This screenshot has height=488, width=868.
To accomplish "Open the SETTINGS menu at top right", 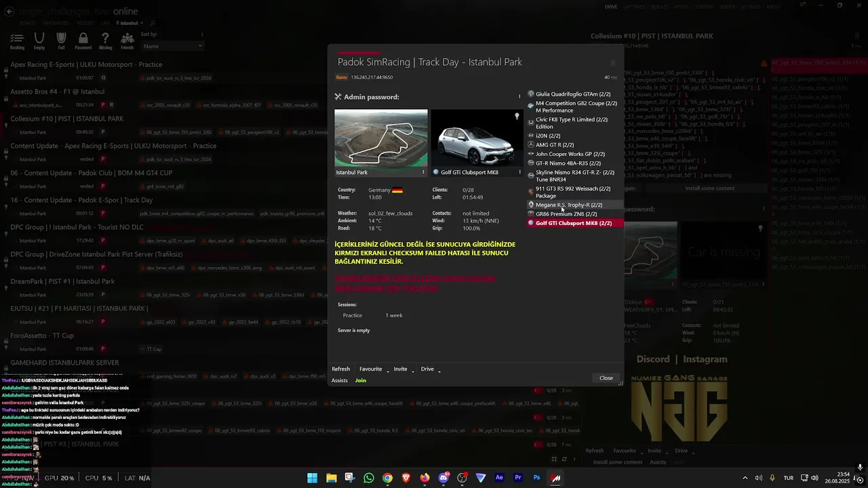I will (x=750, y=7).
